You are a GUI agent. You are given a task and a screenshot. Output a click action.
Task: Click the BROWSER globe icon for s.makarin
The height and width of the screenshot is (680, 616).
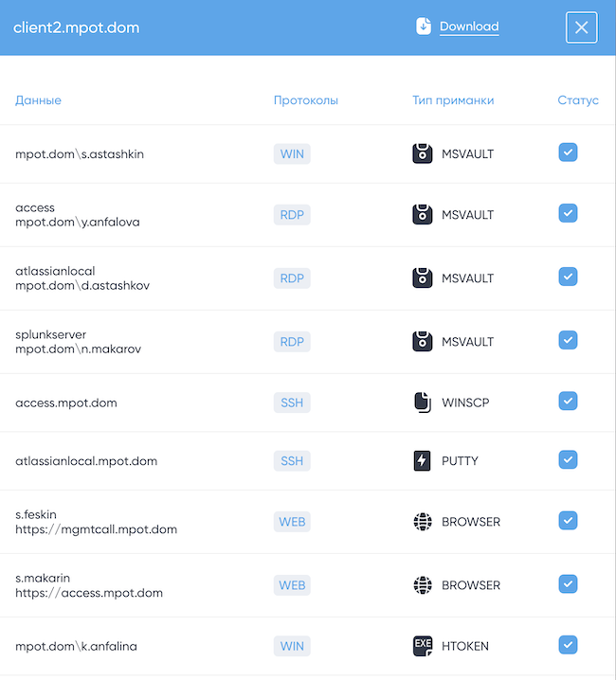tap(423, 585)
